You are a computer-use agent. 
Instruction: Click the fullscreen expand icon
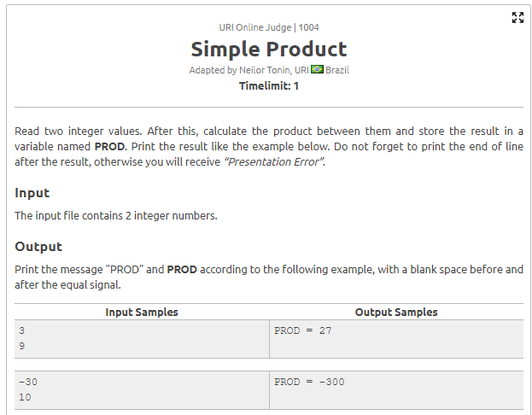pyautogui.click(x=517, y=18)
